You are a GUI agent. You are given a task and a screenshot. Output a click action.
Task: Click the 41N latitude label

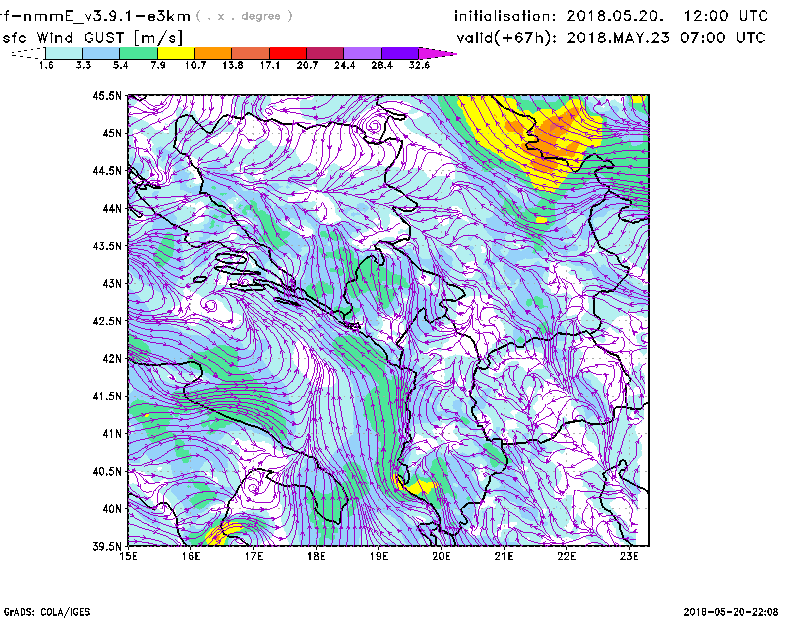coord(112,434)
